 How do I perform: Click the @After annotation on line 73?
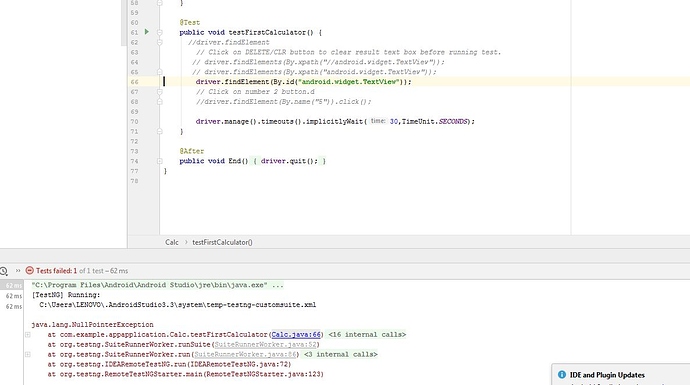192,151
